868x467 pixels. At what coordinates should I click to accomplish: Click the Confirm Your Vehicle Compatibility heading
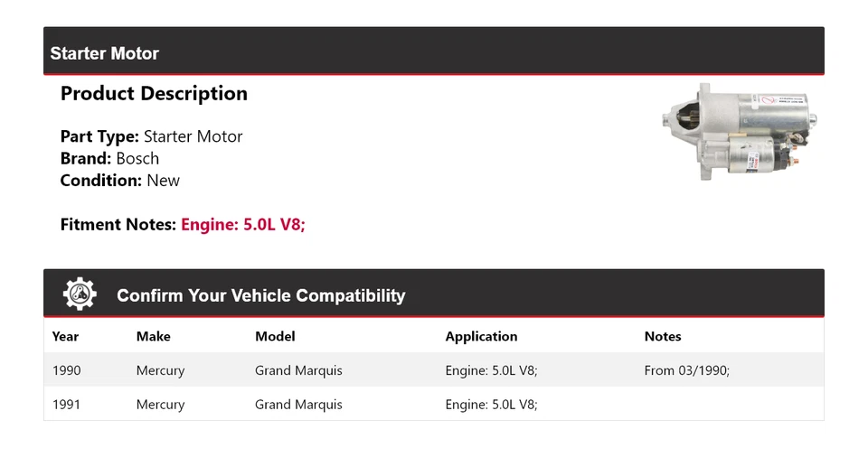[260, 295]
